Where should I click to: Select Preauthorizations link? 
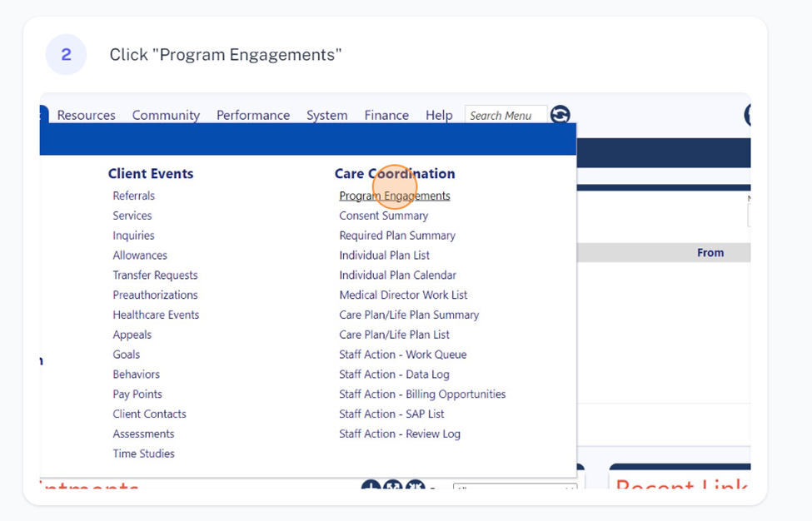(156, 295)
